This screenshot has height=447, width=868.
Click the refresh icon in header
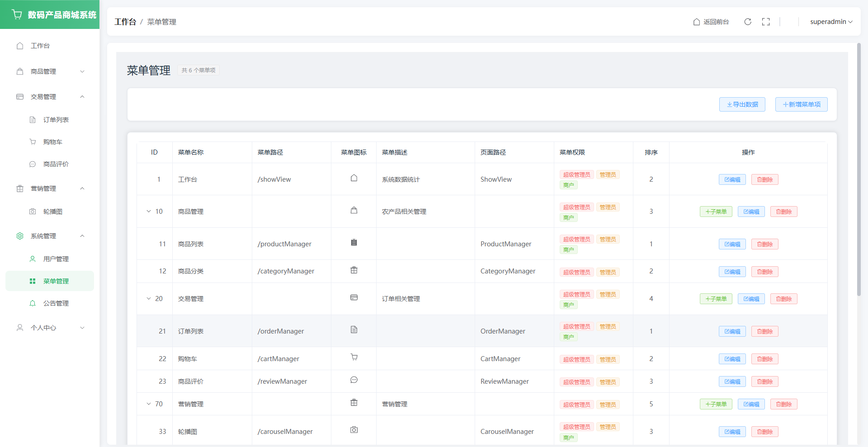coord(748,22)
